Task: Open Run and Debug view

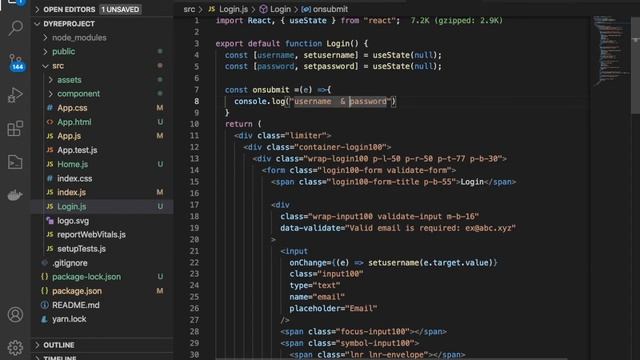Action: pyautogui.click(x=16, y=95)
